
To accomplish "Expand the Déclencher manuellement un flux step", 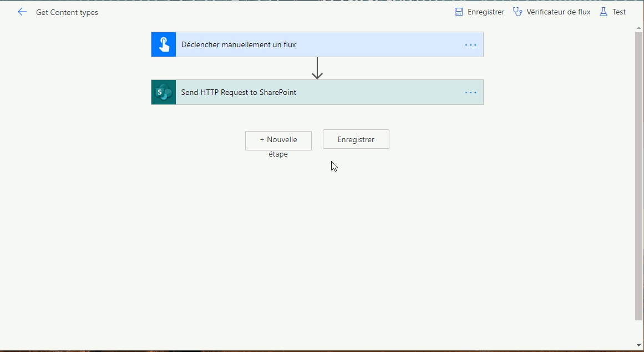I will pyautogui.click(x=317, y=44).
